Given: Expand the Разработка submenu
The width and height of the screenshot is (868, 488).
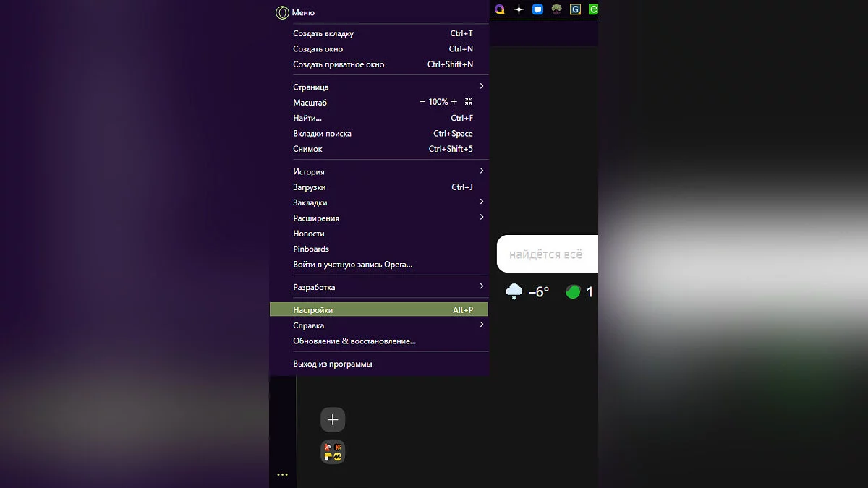Looking at the screenshot, I should coord(379,287).
